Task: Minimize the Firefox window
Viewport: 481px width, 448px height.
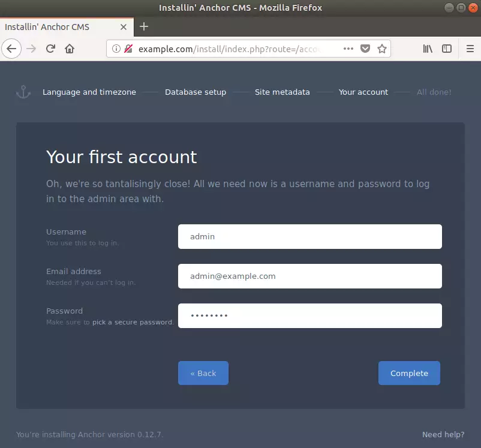Action: 449,8
